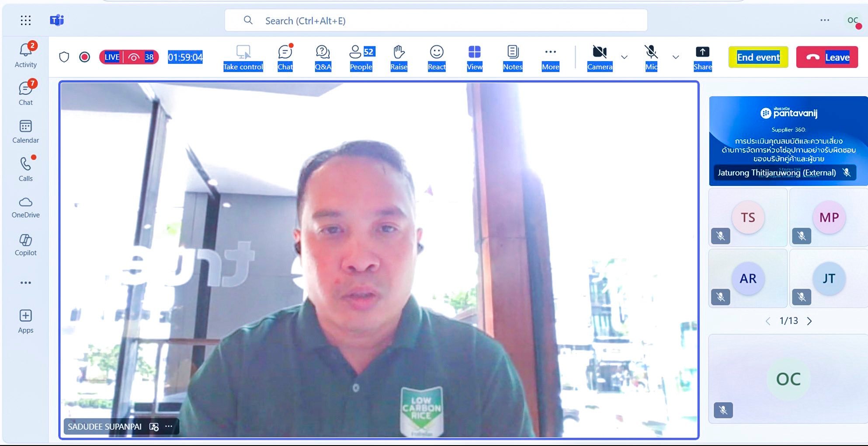Image resolution: width=868 pixels, height=446 pixels.
Task: Toggle the recording indicator button
Action: click(x=85, y=57)
